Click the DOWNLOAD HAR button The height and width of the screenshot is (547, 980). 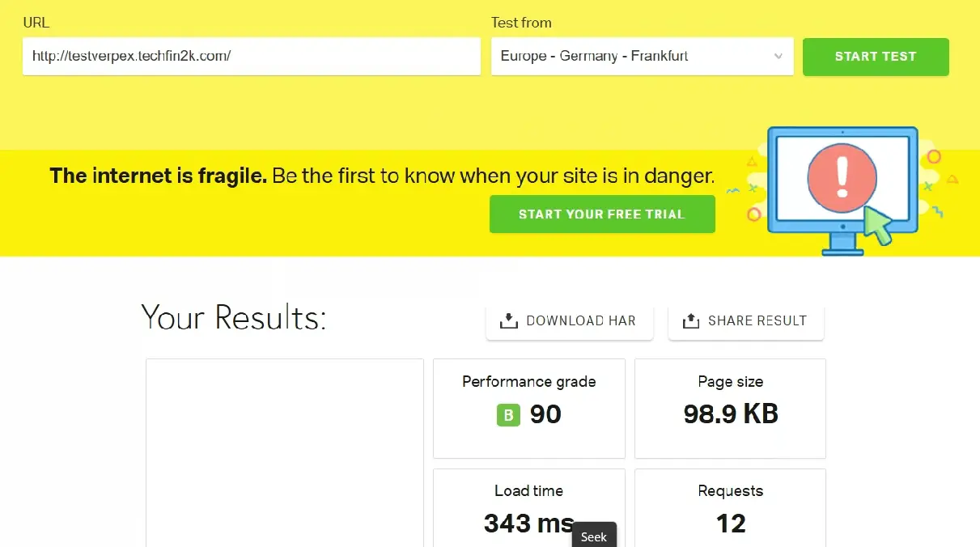pos(570,321)
